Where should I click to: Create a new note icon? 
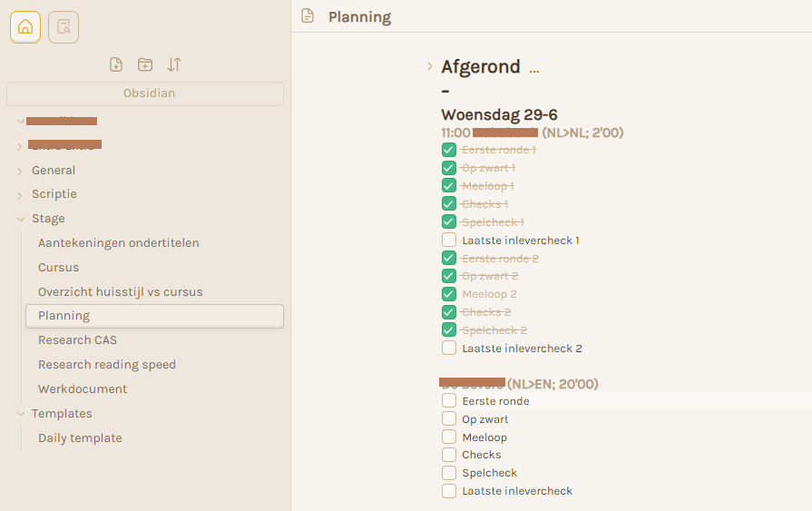point(116,64)
